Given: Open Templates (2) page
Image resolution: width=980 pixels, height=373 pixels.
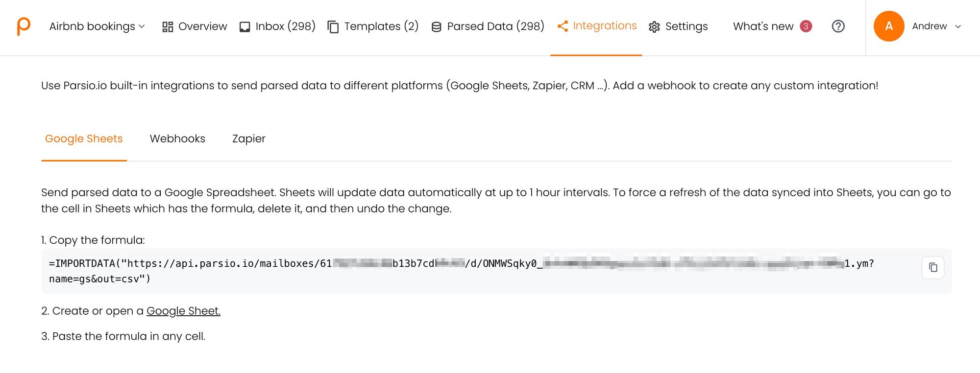Looking at the screenshot, I should pyautogui.click(x=381, y=26).
